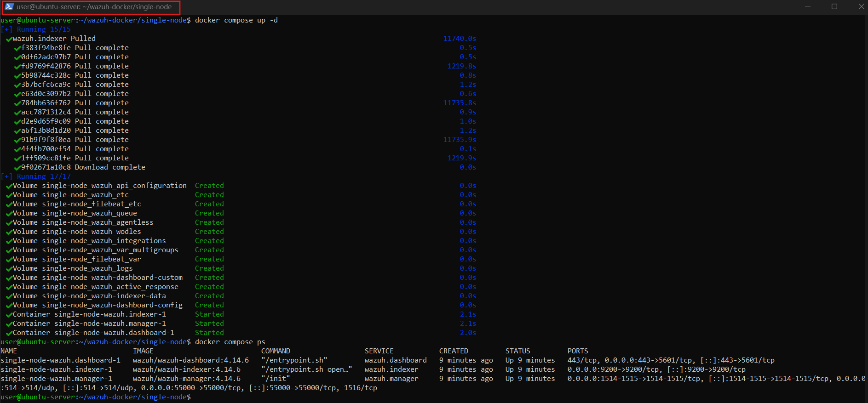Click service name 'wazuh.manager' in table
This screenshot has width=868, height=403.
(391, 379)
